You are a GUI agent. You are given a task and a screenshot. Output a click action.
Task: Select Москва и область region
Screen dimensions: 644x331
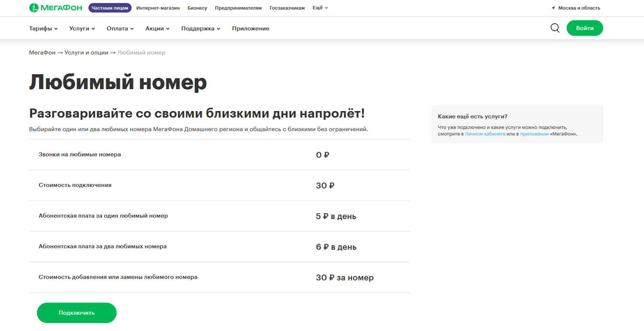coord(579,8)
